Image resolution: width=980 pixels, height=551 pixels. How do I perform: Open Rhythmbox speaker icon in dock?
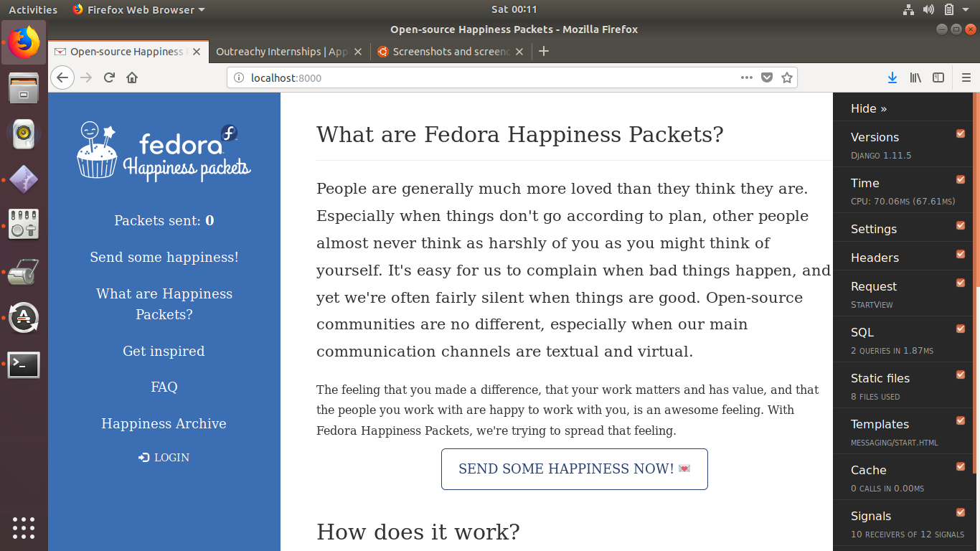pyautogui.click(x=24, y=133)
